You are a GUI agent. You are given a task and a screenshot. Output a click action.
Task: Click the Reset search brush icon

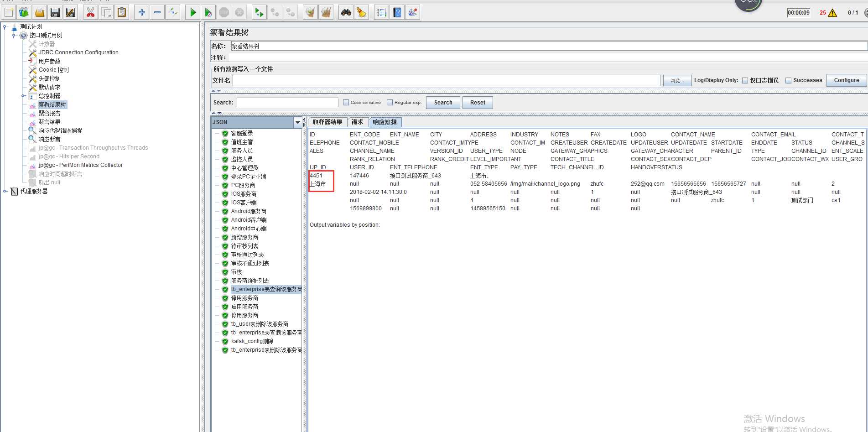[362, 12]
